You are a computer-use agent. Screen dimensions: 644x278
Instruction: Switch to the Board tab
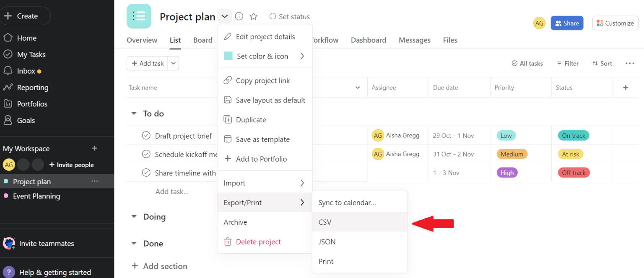(x=203, y=40)
